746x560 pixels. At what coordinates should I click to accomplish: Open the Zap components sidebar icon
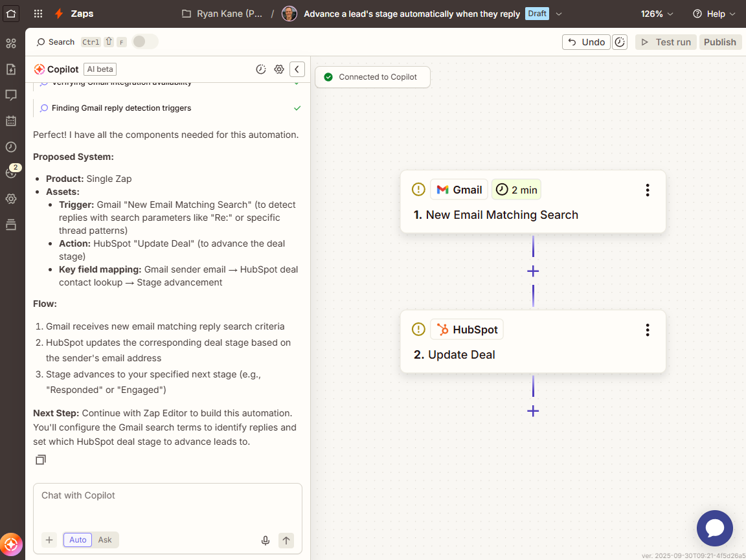[x=11, y=43]
